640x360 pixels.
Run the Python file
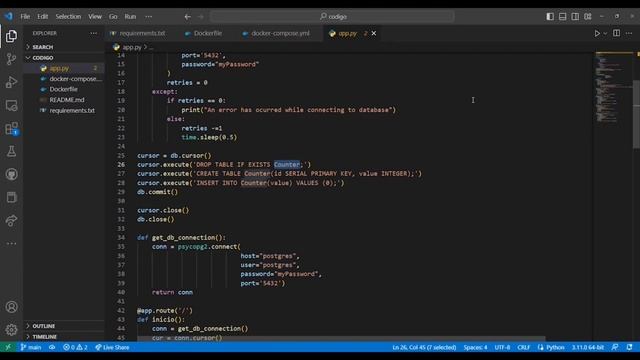click(x=597, y=33)
